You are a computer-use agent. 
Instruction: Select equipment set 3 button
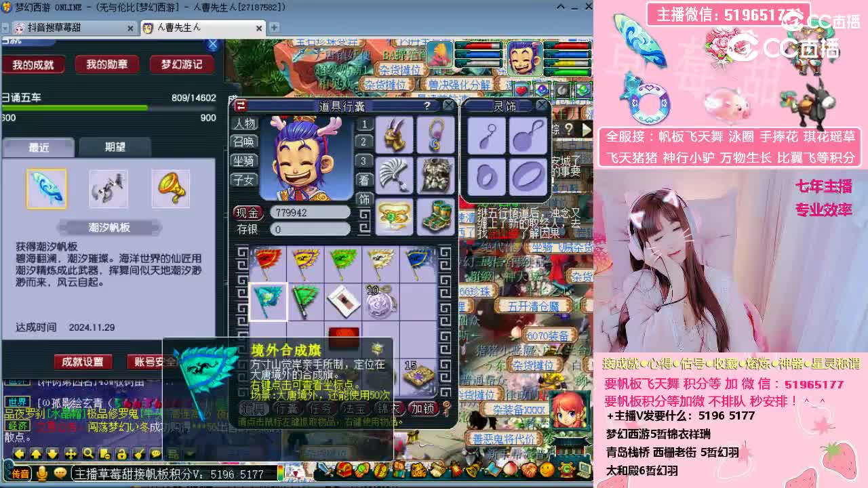(364, 161)
